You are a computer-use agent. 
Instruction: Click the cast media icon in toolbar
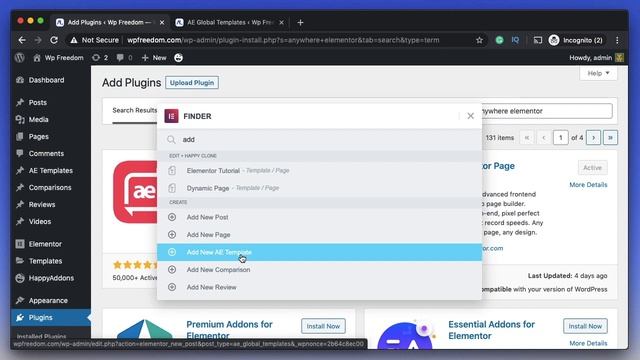[x=538, y=40]
